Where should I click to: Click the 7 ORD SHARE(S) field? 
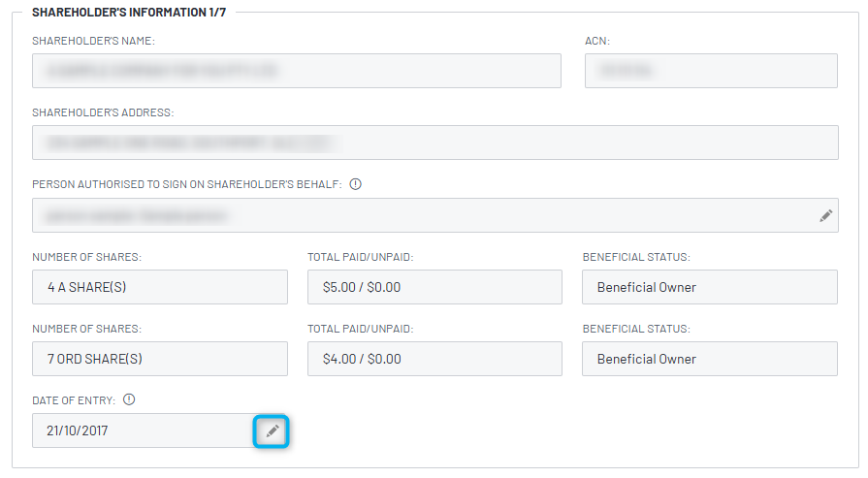pos(160,359)
